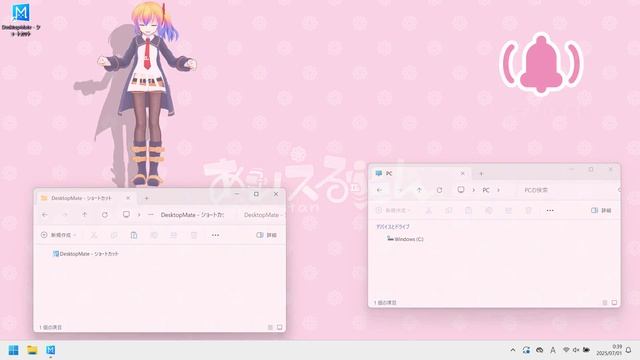Viewport: 640px width, 360px height.
Task: Collapse the デバイスとドライブ group
Action: click(x=393, y=227)
